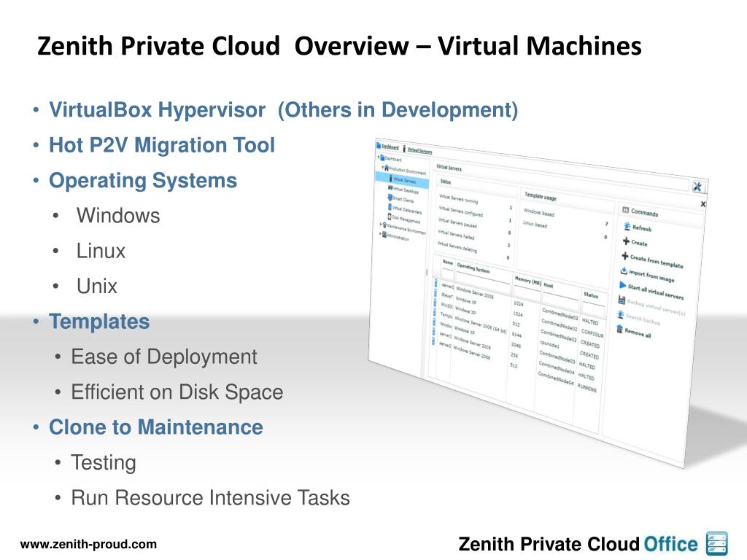Click the Import from image download icon
Viewport: 747px width, 560px height.
point(624,271)
